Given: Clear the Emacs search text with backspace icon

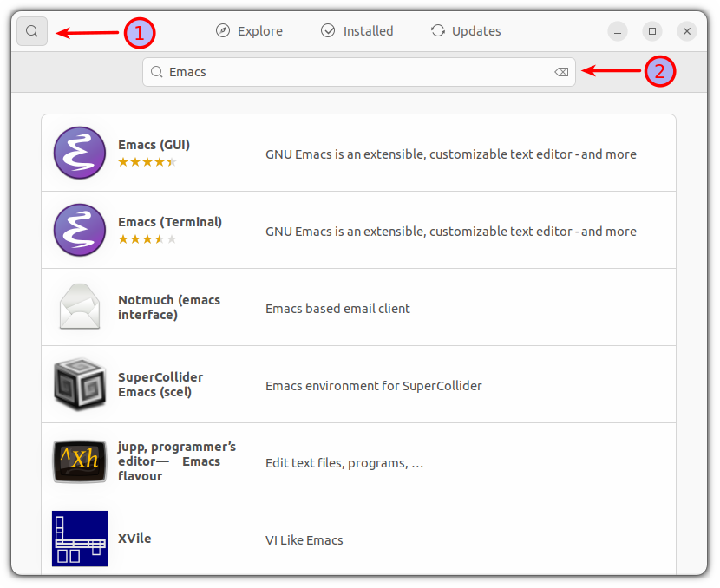Looking at the screenshot, I should [561, 72].
